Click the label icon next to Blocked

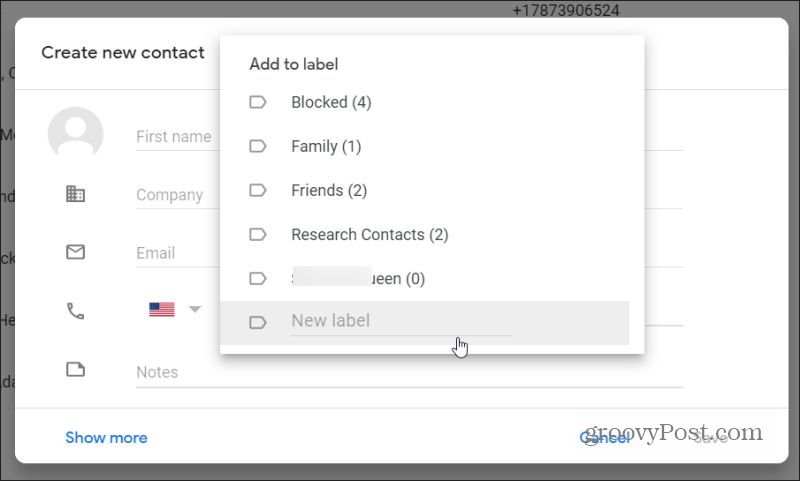(x=257, y=102)
